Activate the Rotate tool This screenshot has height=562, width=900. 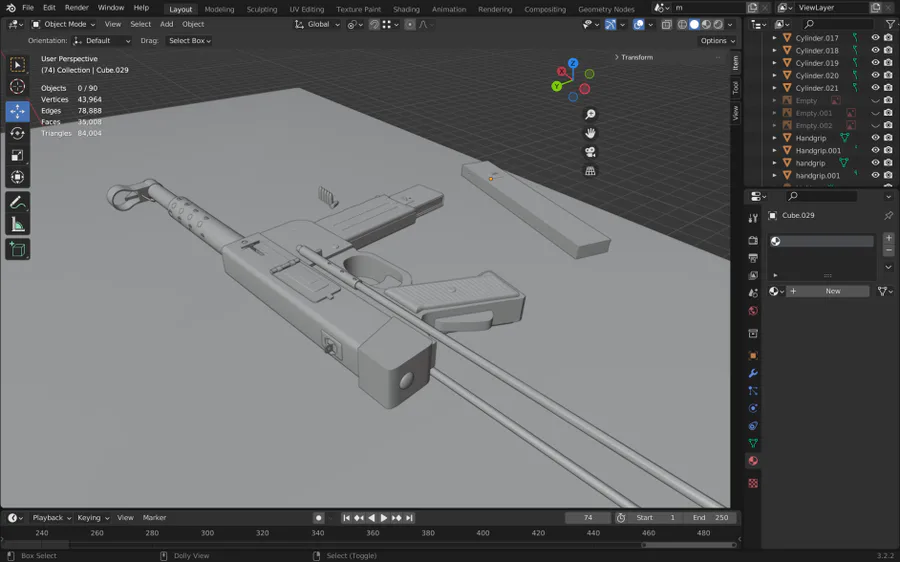(x=17, y=133)
